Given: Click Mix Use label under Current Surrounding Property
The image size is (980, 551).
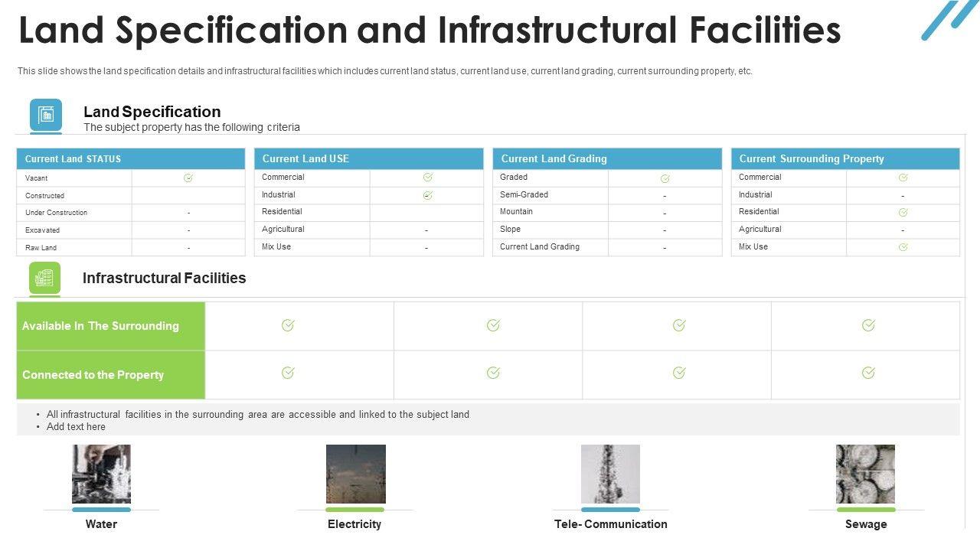Looking at the screenshot, I should pos(753,247).
